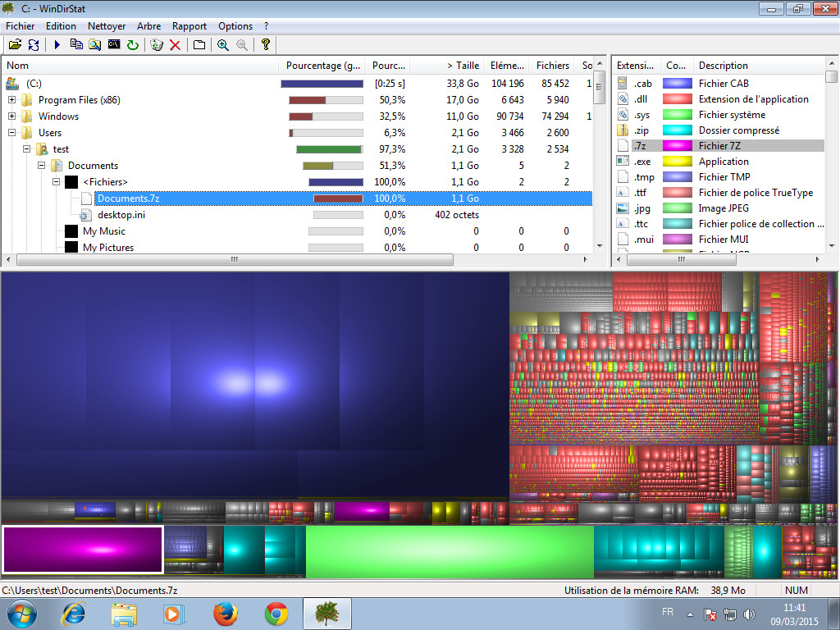Screen dimensions: 840x630
Task: Click the large green block in treemap
Action: click(449, 552)
